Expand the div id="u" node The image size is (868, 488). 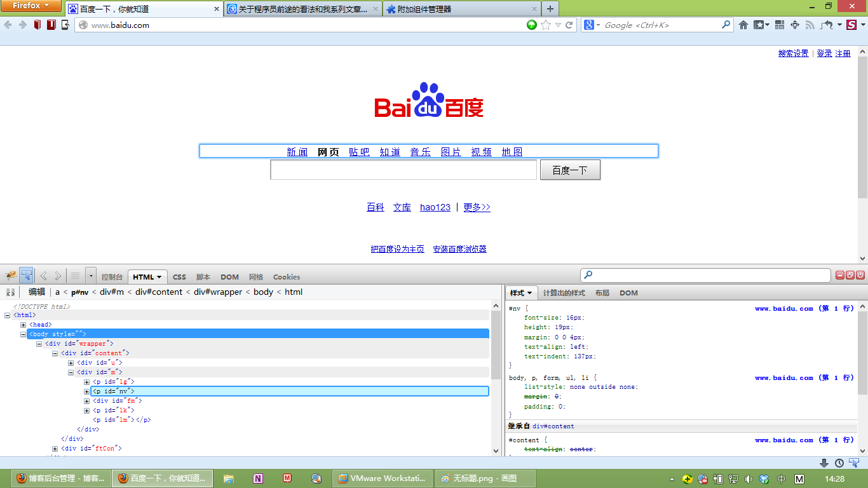tap(71, 363)
